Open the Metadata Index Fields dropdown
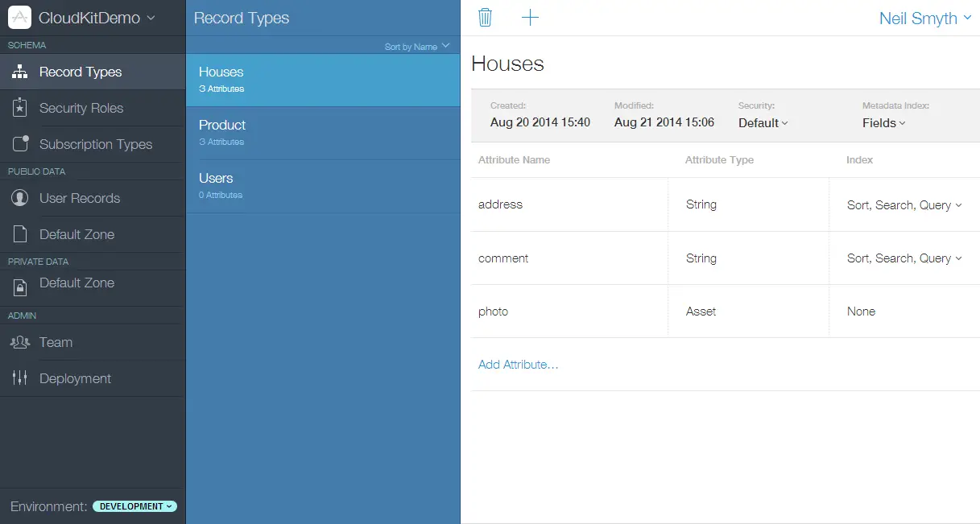Image resolution: width=980 pixels, height=524 pixels. point(883,123)
